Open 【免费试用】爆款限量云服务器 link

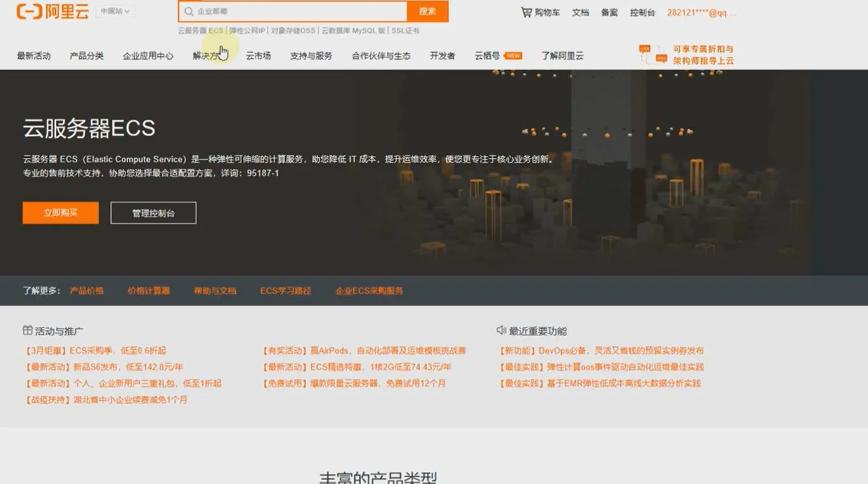[x=354, y=383]
